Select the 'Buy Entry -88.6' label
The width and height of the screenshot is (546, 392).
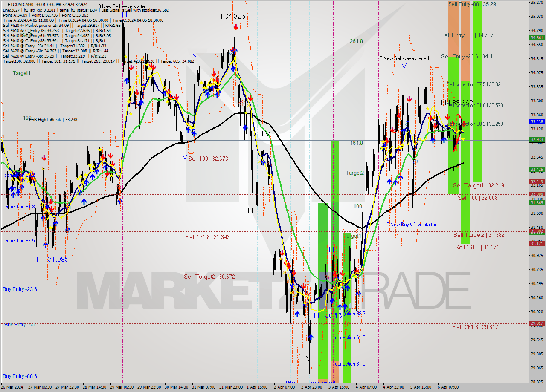(x=20, y=376)
